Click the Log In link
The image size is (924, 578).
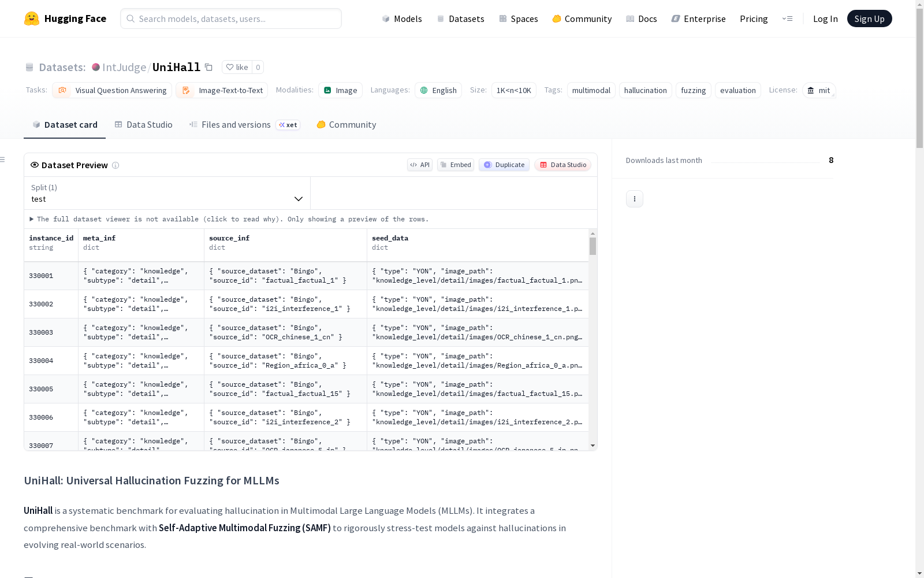[x=825, y=18]
